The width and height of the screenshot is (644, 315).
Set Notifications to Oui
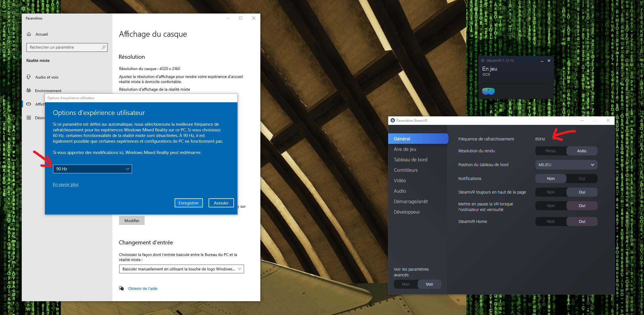point(582,179)
